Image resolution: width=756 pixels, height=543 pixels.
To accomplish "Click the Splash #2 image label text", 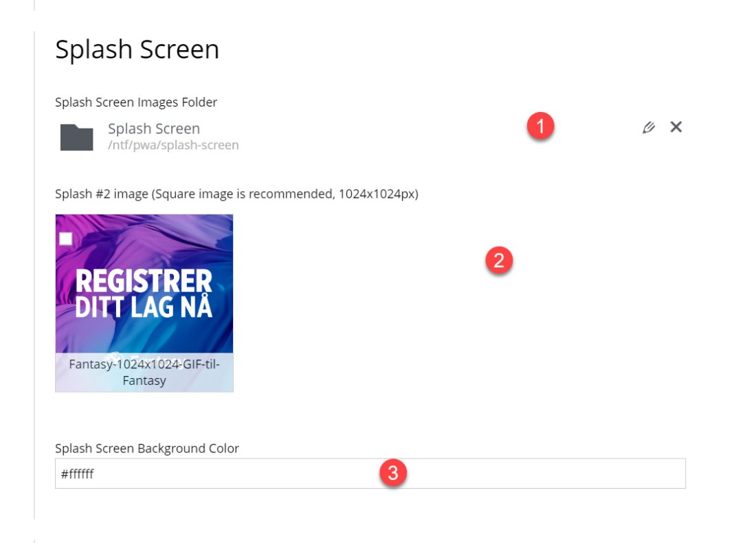I will click(236, 194).
